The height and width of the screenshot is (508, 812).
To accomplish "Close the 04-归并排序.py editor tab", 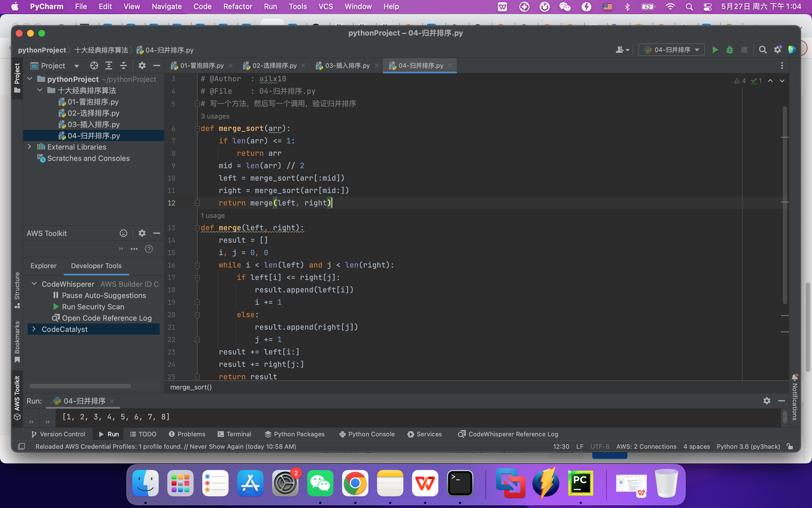I will point(450,65).
